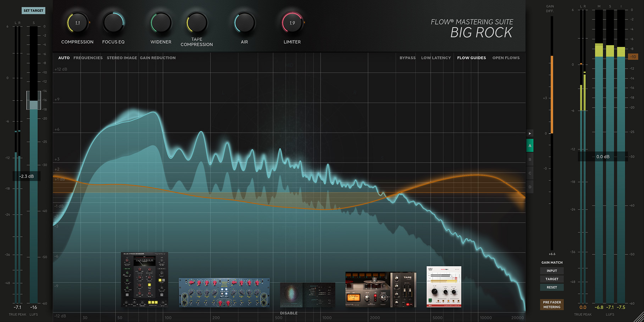644x322 pixels.
Task: Click the +6.6 gain diff value
Action: (552, 254)
